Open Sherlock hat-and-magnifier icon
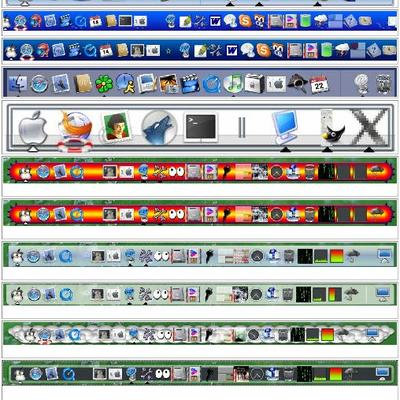Screen dimensions: 400x400 (297, 83)
